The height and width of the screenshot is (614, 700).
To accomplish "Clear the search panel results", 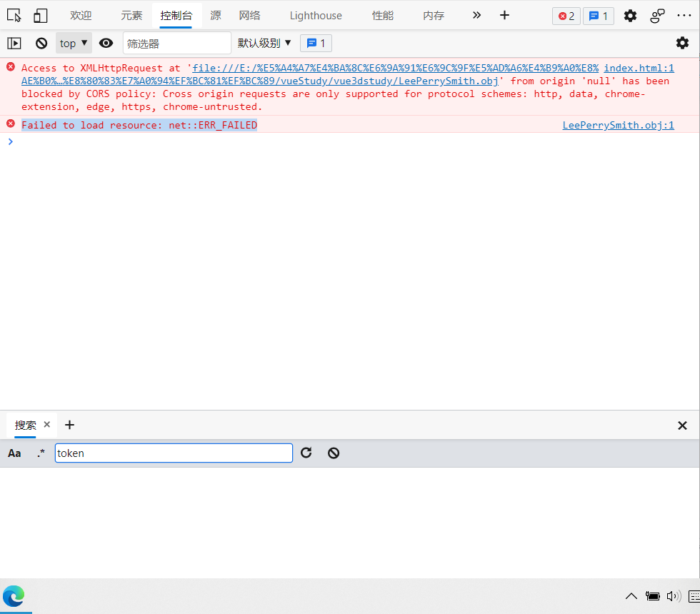I will click(334, 453).
